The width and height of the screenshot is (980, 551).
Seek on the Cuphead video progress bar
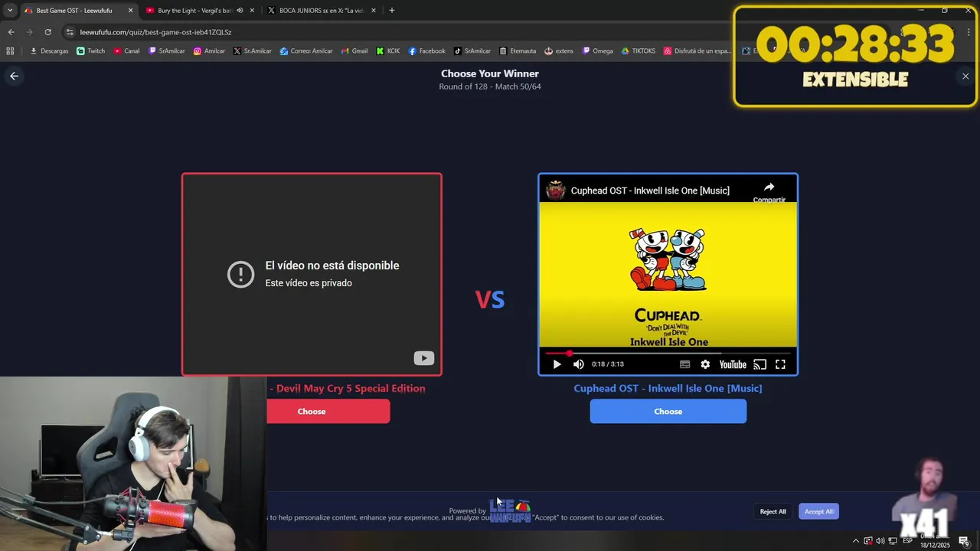point(668,354)
